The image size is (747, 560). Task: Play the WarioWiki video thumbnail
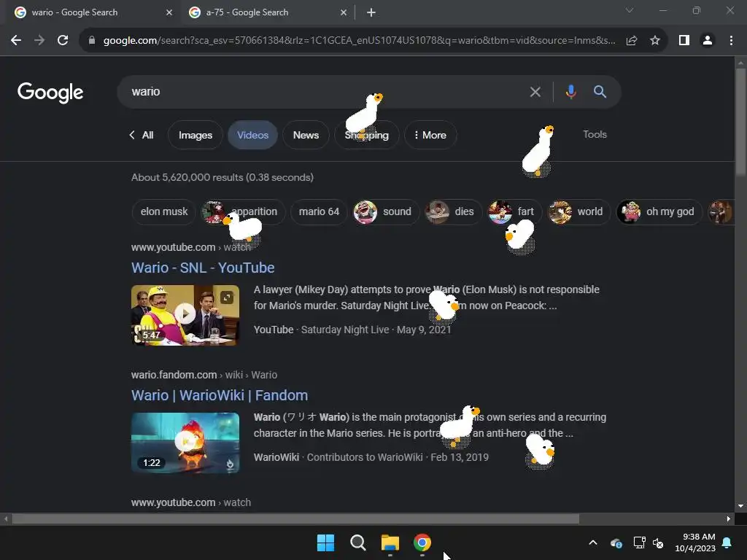click(185, 443)
